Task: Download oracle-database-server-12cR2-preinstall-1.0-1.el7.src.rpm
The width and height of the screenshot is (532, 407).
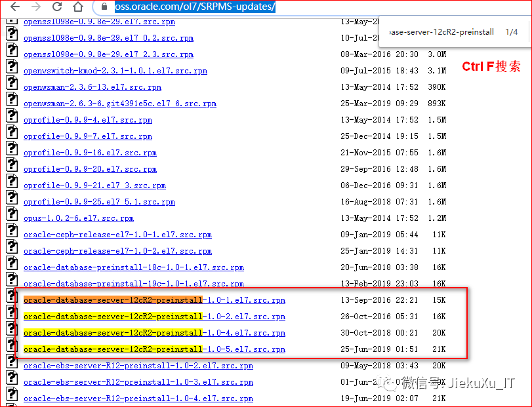Action: tap(154, 300)
